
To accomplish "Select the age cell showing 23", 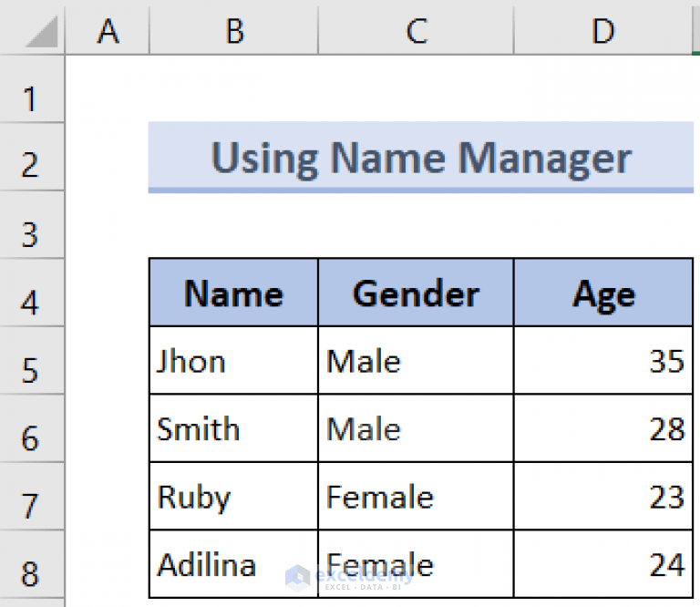I will pyautogui.click(x=603, y=497).
